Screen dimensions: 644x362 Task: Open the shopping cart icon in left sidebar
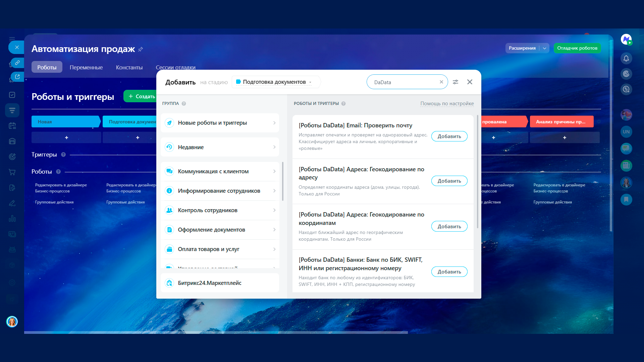[x=12, y=172]
